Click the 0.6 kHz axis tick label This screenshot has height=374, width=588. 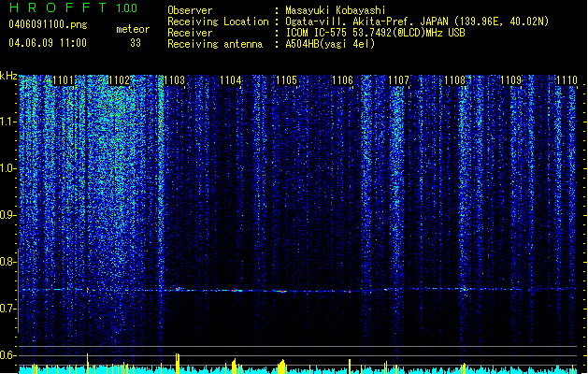click(x=8, y=355)
